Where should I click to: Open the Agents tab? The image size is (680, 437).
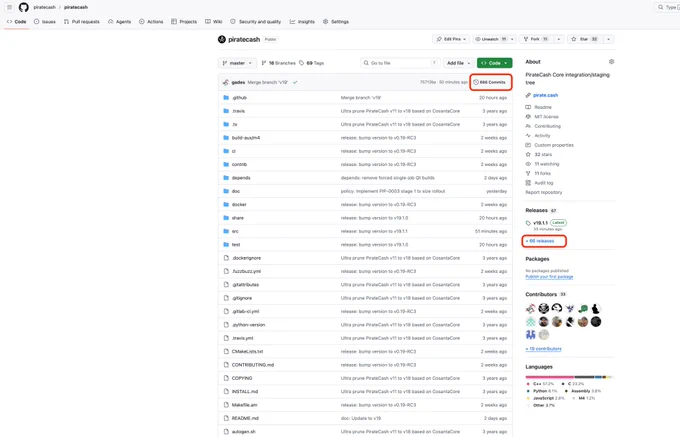coord(119,21)
